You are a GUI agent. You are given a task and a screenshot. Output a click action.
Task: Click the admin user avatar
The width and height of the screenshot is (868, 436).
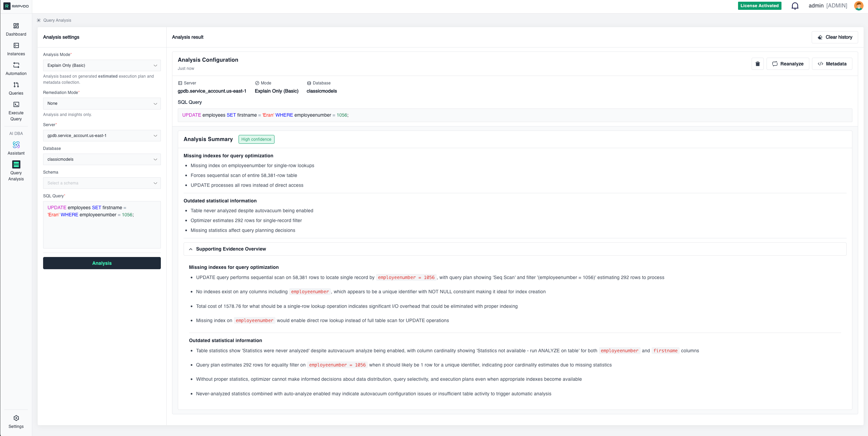tap(858, 6)
